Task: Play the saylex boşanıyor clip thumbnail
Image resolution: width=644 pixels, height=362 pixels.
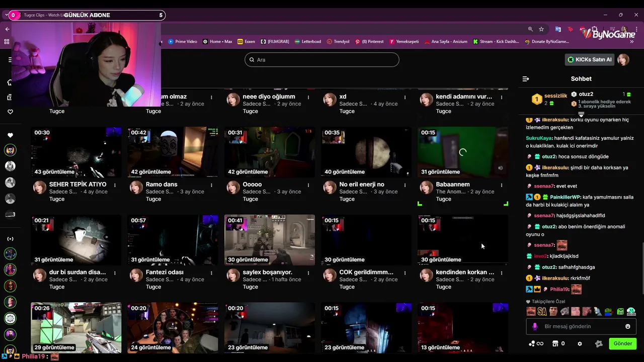Action: tap(269, 240)
